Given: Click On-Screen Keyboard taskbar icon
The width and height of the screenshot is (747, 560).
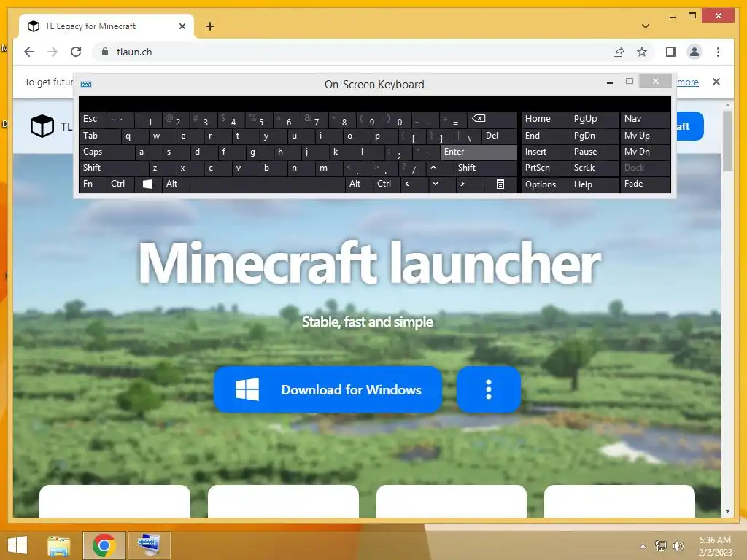Looking at the screenshot, I should click(x=149, y=545).
